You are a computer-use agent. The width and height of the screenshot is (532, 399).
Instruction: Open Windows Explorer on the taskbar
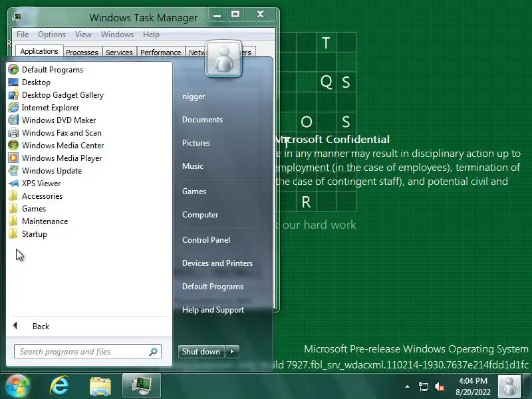coord(100,386)
